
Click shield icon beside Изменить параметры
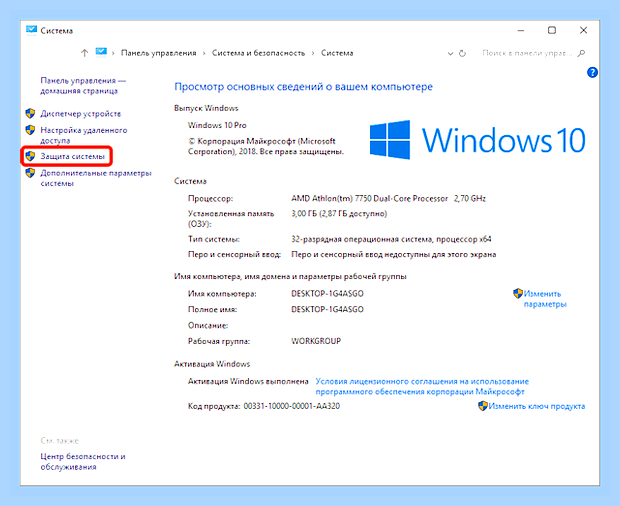click(x=518, y=293)
